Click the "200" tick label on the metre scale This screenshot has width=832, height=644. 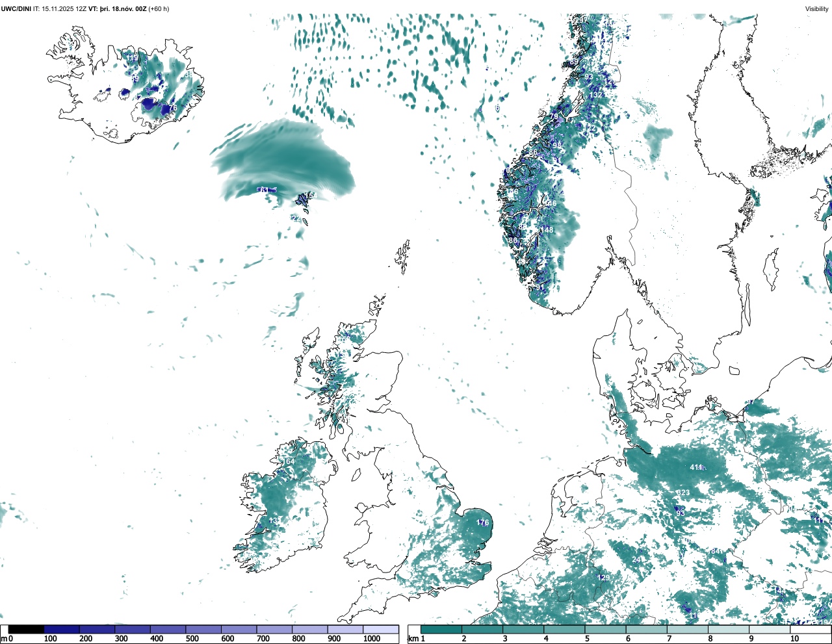click(86, 639)
